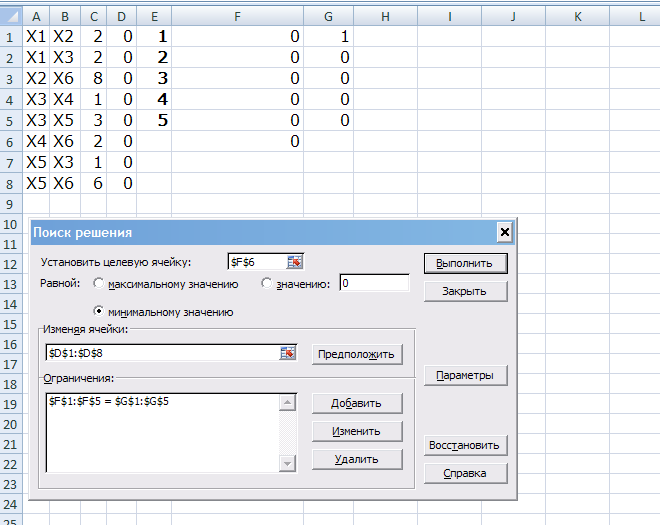
Task: Click the select-all corner of the sheet
Action: point(11,16)
